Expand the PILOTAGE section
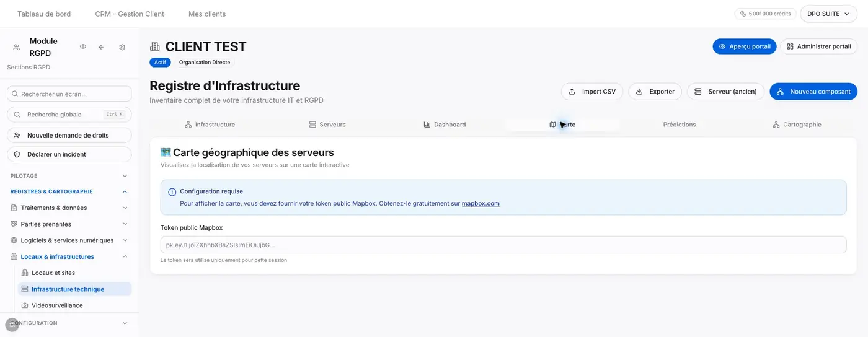 click(69, 176)
